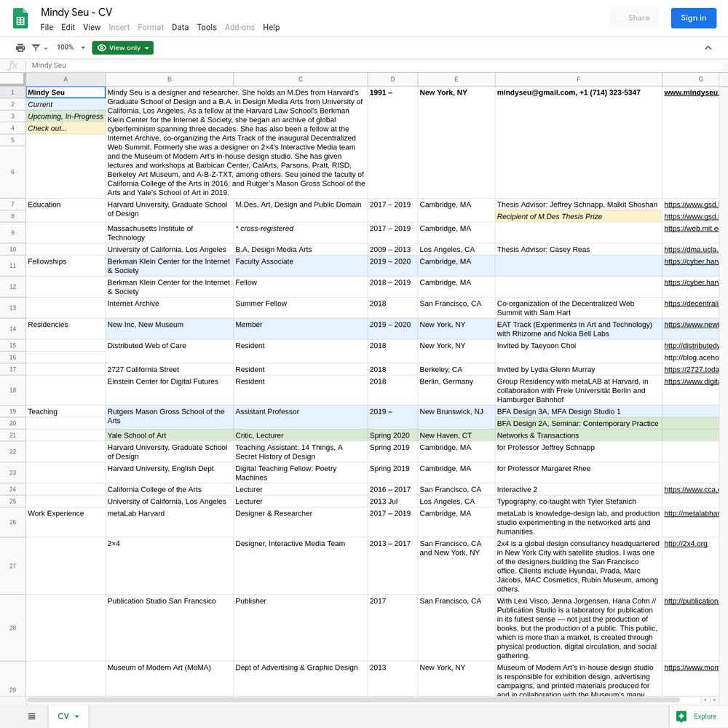
Task: Select row 14 header
Action: tap(12, 329)
